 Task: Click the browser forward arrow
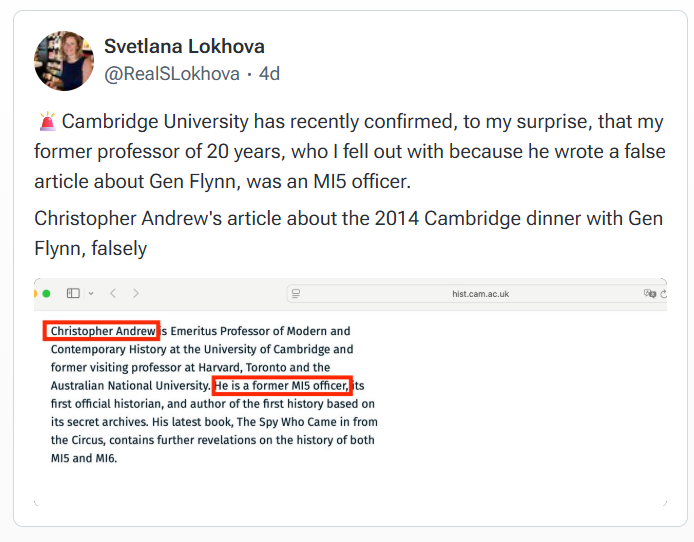(136, 293)
